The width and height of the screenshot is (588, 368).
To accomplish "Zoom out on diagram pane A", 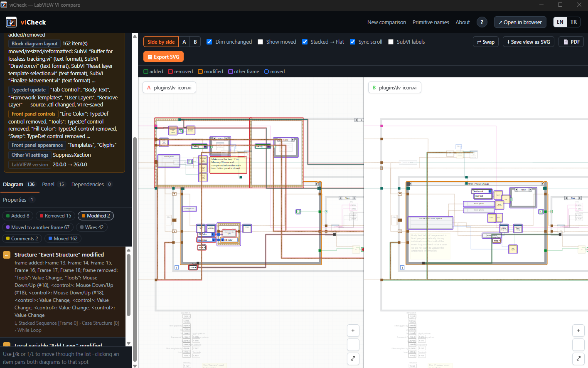I will coord(353,345).
